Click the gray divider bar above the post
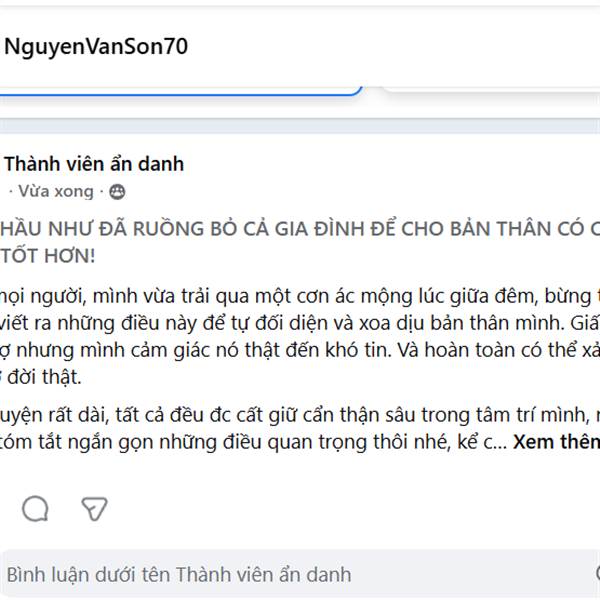This screenshot has width=600, height=600. coord(300,126)
